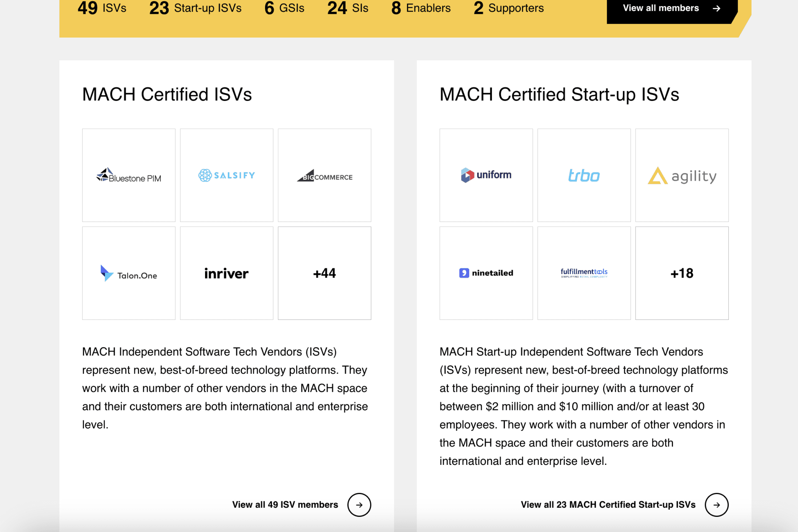Click the +44 more ISVs expander
Viewport: 798px width, 532px height.
point(325,272)
